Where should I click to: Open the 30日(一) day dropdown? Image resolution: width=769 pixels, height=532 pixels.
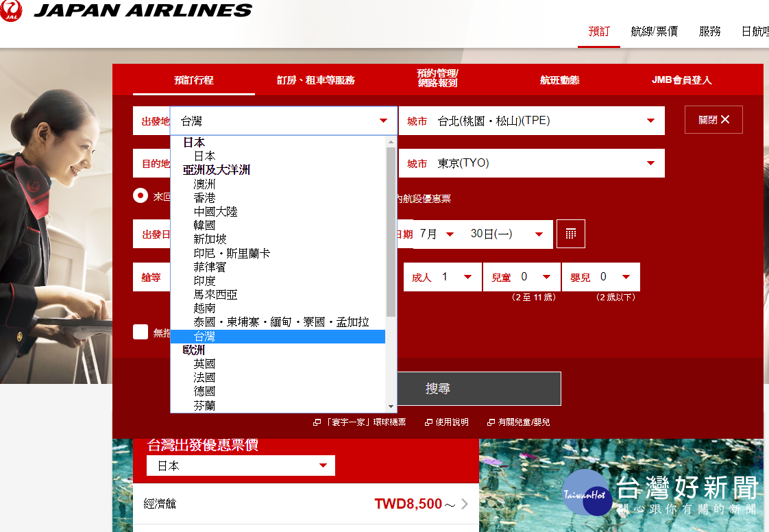point(507,234)
